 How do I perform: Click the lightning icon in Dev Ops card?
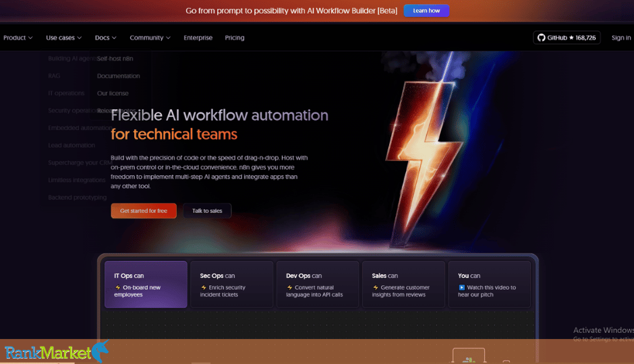point(289,287)
